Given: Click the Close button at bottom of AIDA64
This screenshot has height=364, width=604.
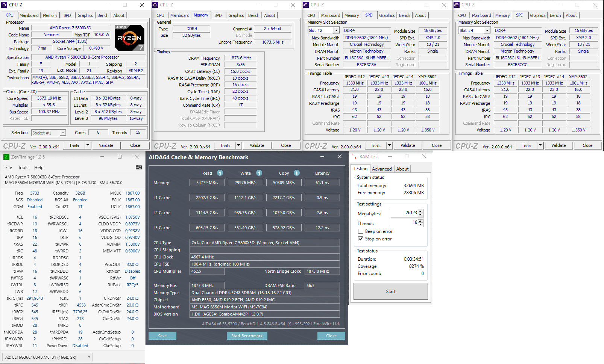Looking at the screenshot, I should (331, 336).
